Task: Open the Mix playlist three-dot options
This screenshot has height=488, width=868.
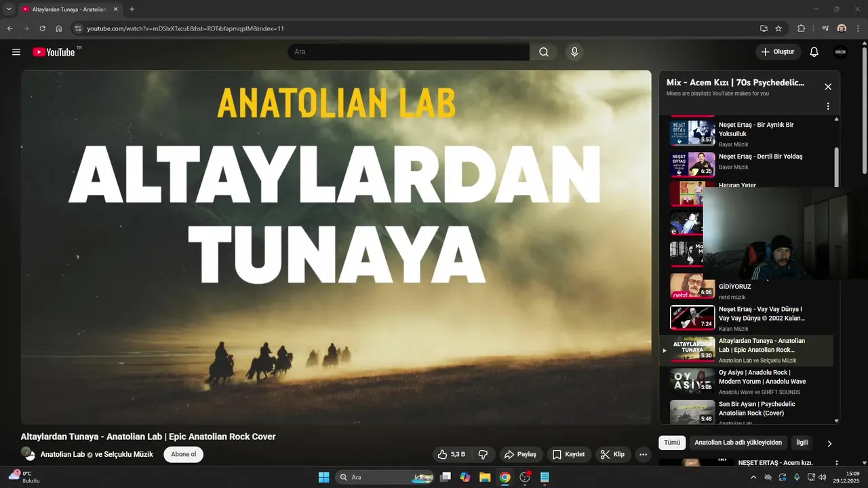Action: click(828, 106)
